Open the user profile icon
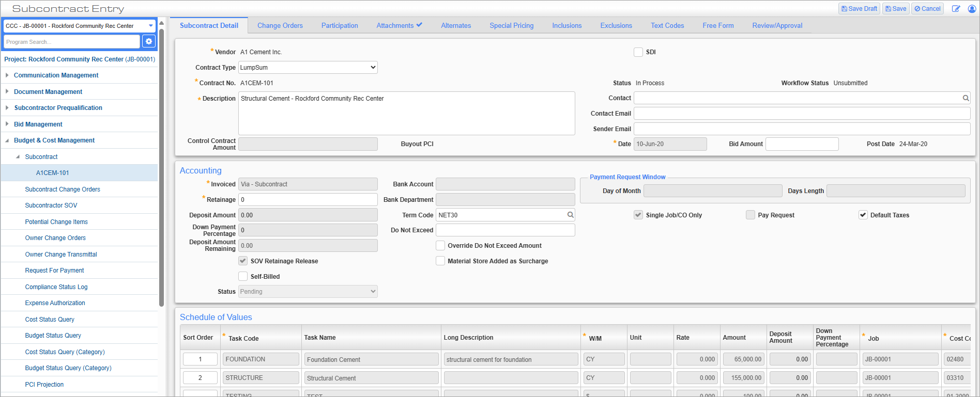The image size is (980, 397). 972,9
